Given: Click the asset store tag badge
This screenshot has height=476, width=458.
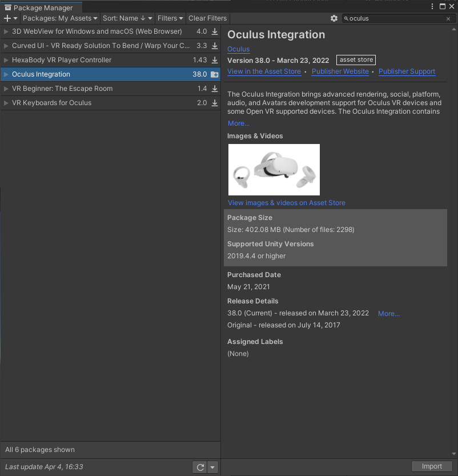Looking at the screenshot, I should click(x=356, y=60).
